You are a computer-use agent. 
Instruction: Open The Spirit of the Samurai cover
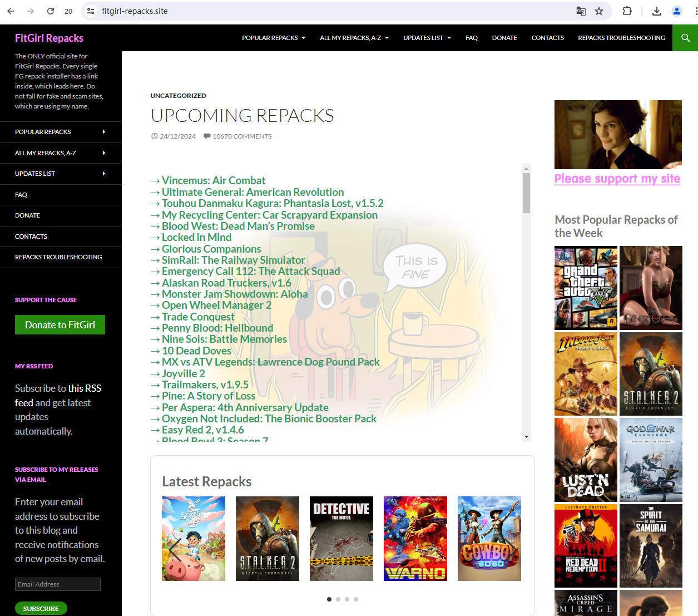[x=651, y=546]
